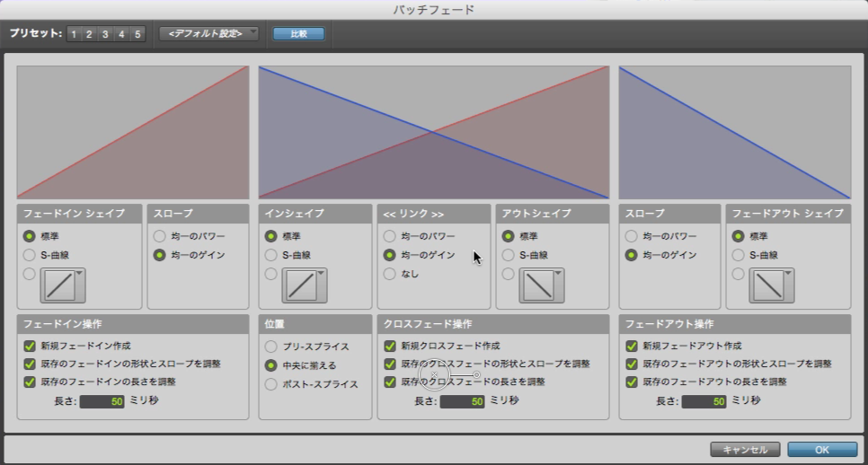Open the fade-in shape curve picker icon
This screenshot has width=868, height=465.
pyautogui.click(x=63, y=285)
